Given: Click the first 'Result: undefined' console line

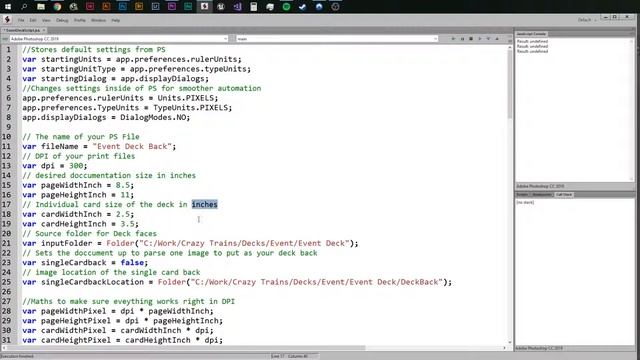Looking at the screenshot, I should pyautogui.click(x=532, y=41).
